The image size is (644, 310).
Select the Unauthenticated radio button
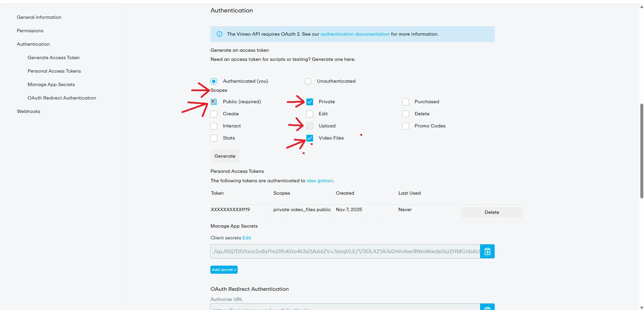pos(308,81)
